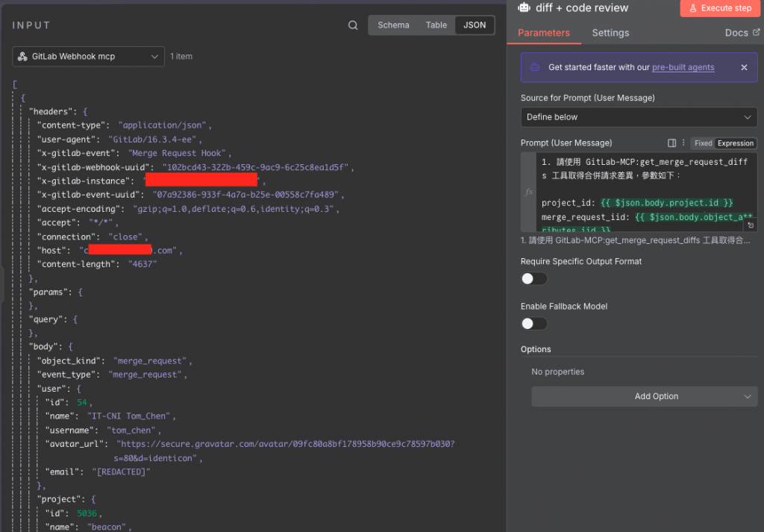764x532 pixels.
Task: Click the name IT-CNI Tom_Chen value
Action: tap(128, 416)
